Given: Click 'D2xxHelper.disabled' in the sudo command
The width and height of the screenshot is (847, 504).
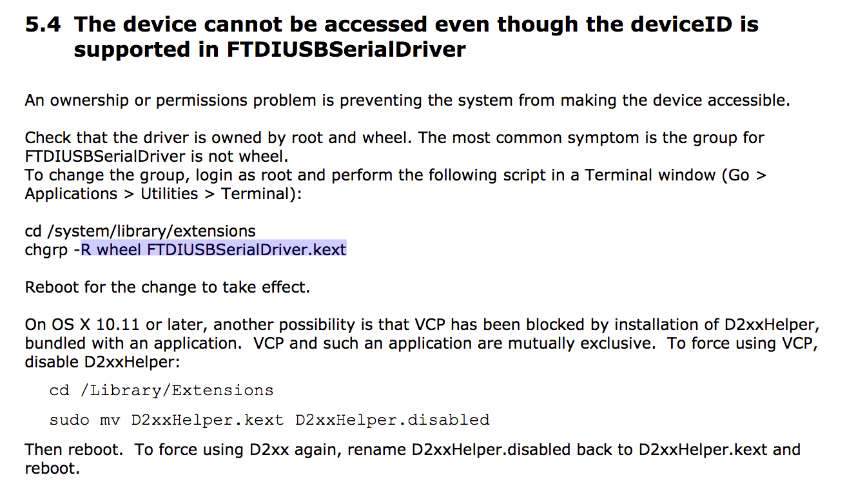Looking at the screenshot, I should pyautogui.click(x=393, y=420).
